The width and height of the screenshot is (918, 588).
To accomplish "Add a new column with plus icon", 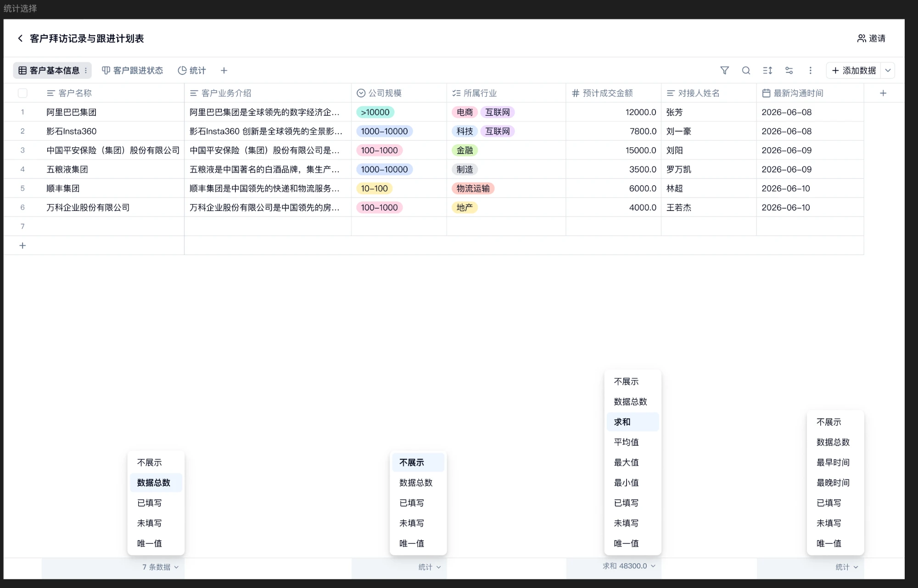I will click(883, 93).
